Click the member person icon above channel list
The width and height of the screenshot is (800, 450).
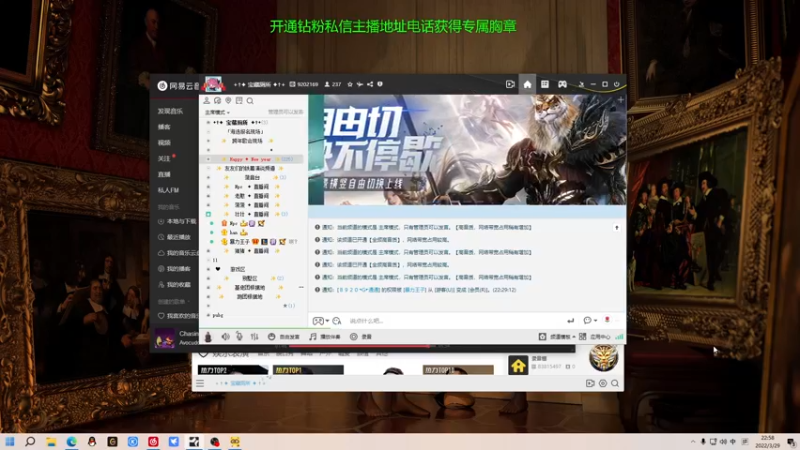click(x=207, y=101)
